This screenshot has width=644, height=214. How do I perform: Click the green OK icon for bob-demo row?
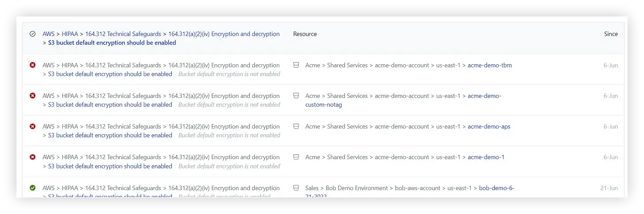coord(32,188)
